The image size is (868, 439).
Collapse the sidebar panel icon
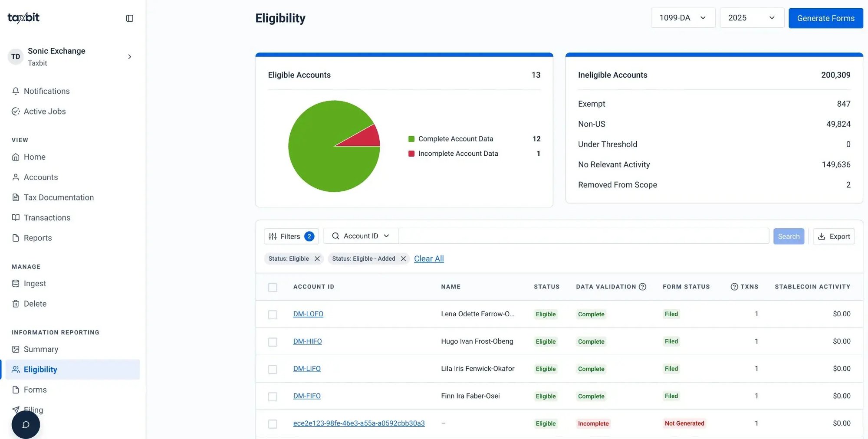129,18
